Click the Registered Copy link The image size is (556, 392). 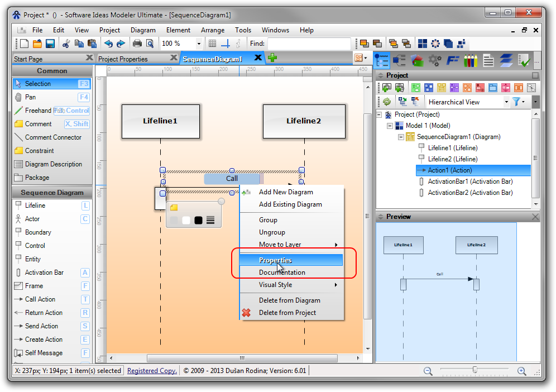point(152,371)
